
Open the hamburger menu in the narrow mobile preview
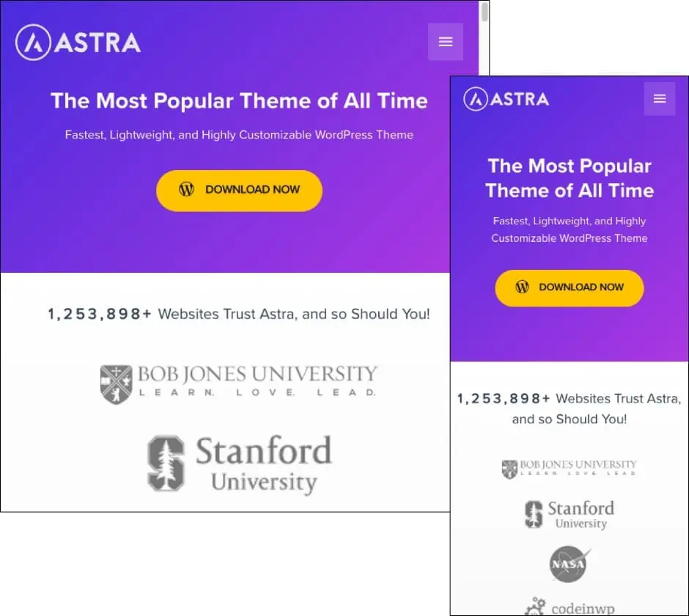click(x=660, y=99)
